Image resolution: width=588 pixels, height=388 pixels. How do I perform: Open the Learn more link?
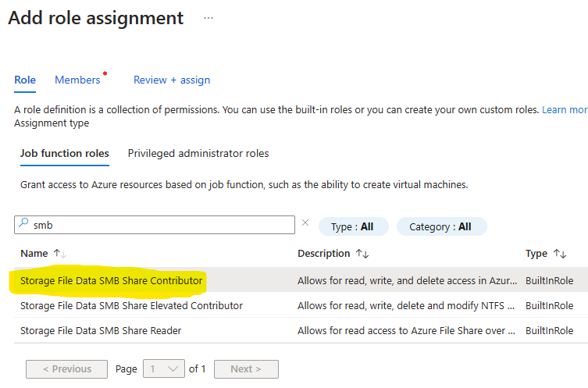click(x=565, y=110)
